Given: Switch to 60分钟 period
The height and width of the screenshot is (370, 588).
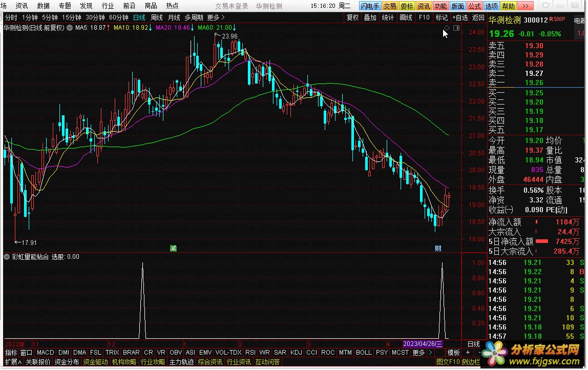Looking at the screenshot, I should click(118, 17).
